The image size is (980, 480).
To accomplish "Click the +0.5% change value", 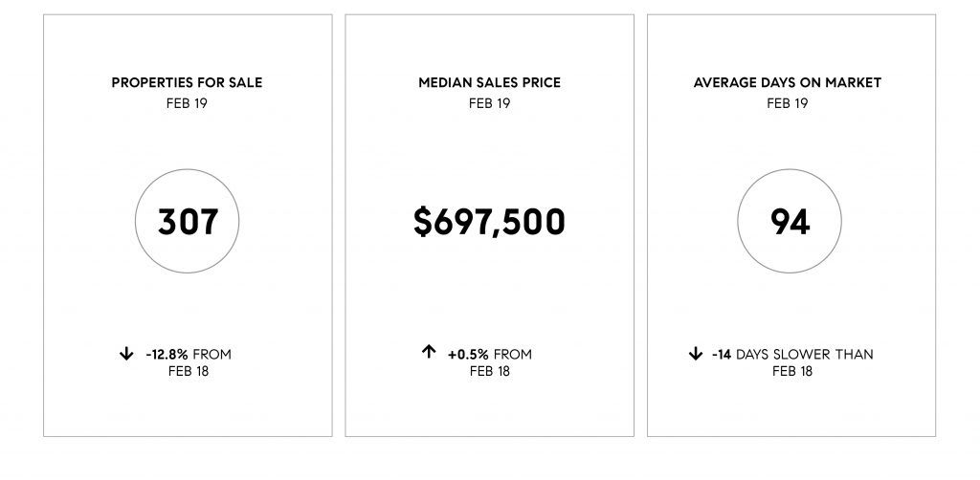I will click(x=469, y=355).
